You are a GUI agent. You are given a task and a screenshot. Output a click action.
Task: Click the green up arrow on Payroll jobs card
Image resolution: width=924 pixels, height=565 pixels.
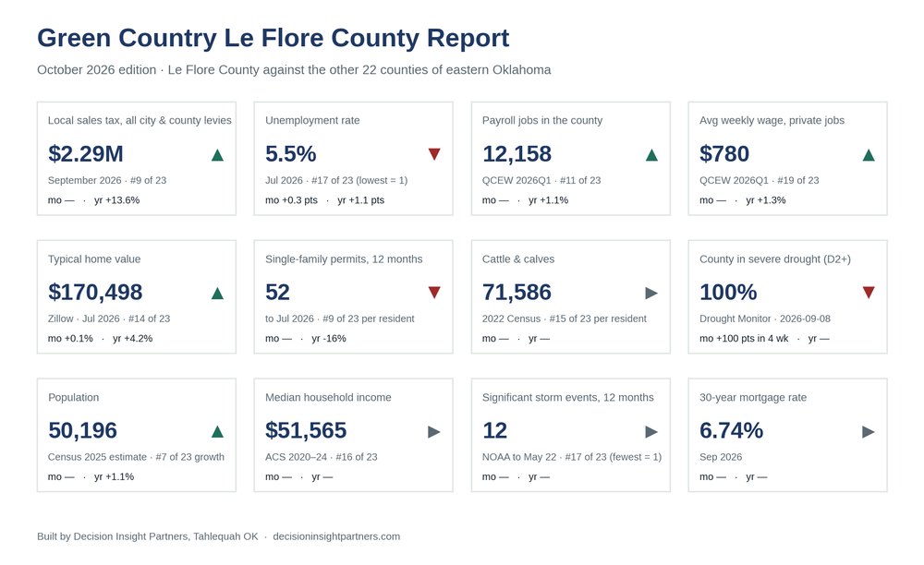click(651, 155)
